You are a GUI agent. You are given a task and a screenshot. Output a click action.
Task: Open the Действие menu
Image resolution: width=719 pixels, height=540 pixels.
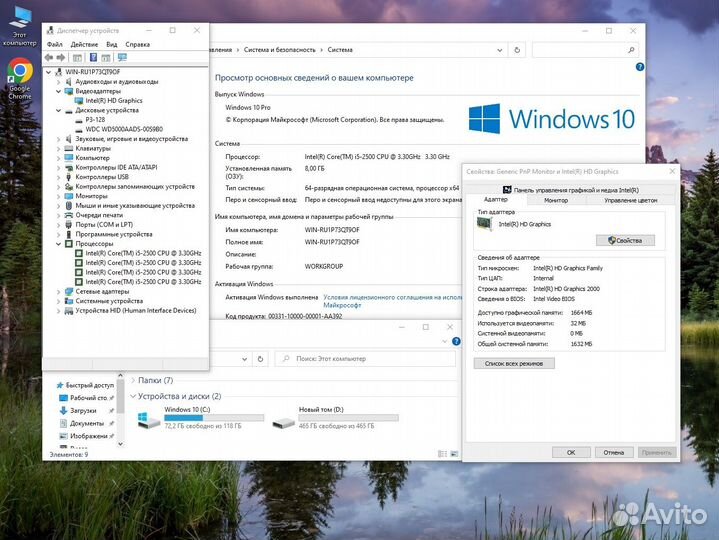pos(84,44)
